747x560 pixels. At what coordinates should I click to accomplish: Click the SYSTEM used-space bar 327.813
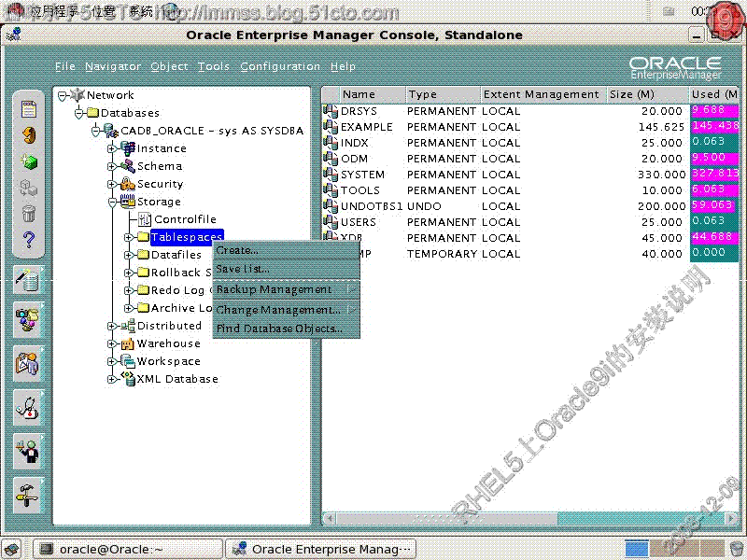[714, 174]
